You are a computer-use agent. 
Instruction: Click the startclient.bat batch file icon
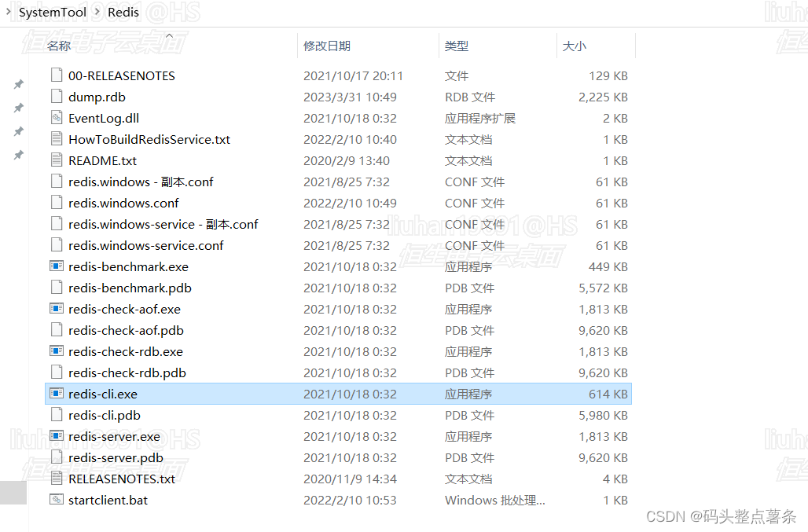pyautogui.click(x=55, y=500)
